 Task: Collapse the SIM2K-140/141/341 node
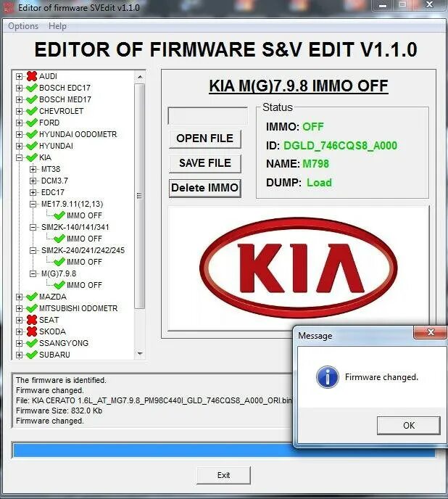(x=33, y=227)
